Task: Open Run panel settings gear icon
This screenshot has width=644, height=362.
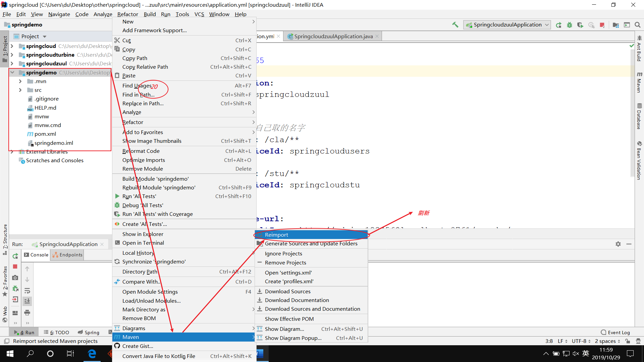Action: coord(618,244)
